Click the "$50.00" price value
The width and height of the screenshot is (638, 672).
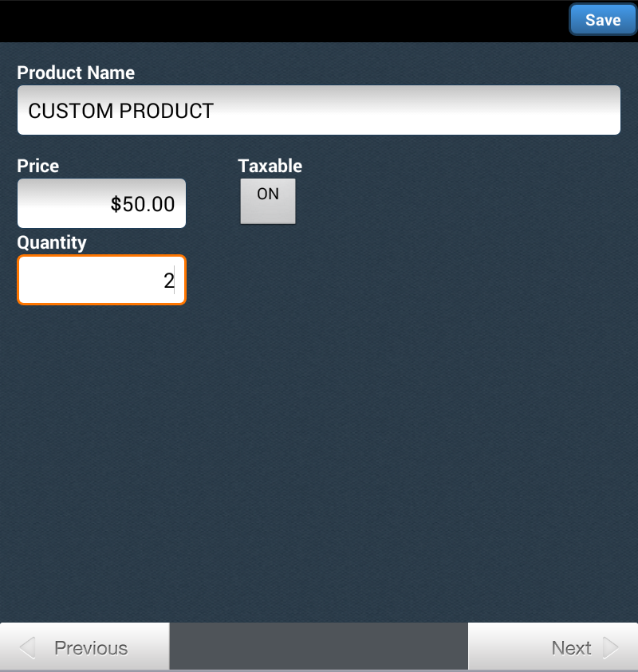click(x=143, y=204)
